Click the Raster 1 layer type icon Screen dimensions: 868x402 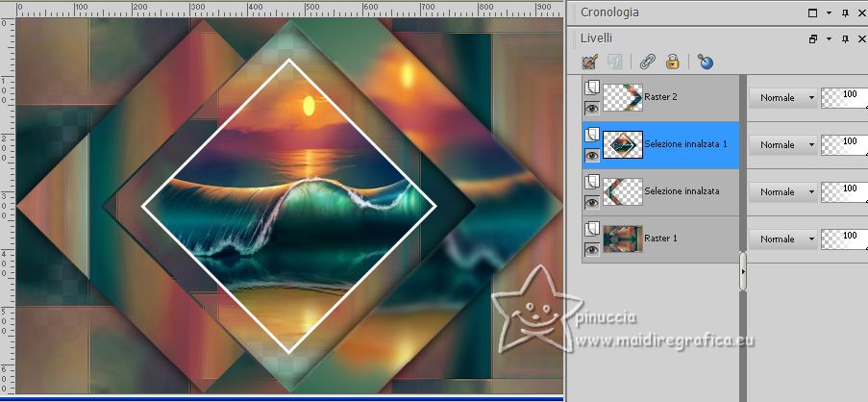pyautogui.click(x=592, y=228)
